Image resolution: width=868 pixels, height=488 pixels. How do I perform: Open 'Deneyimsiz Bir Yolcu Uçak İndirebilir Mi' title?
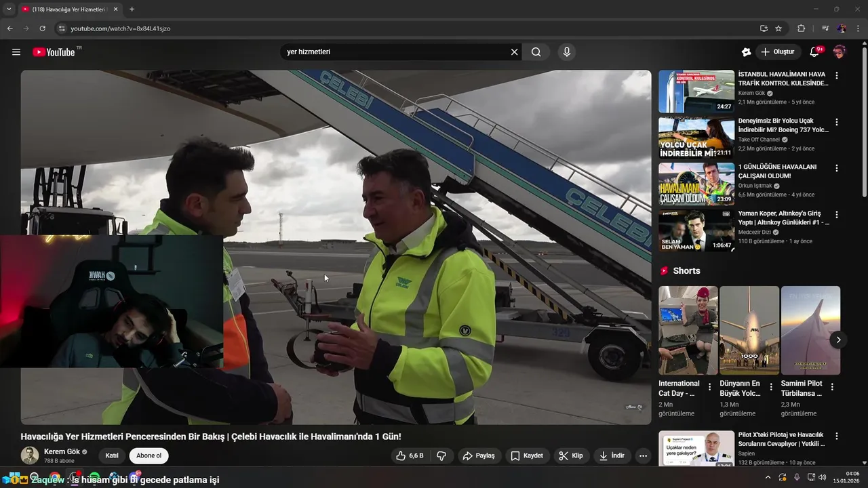(783, 125)
